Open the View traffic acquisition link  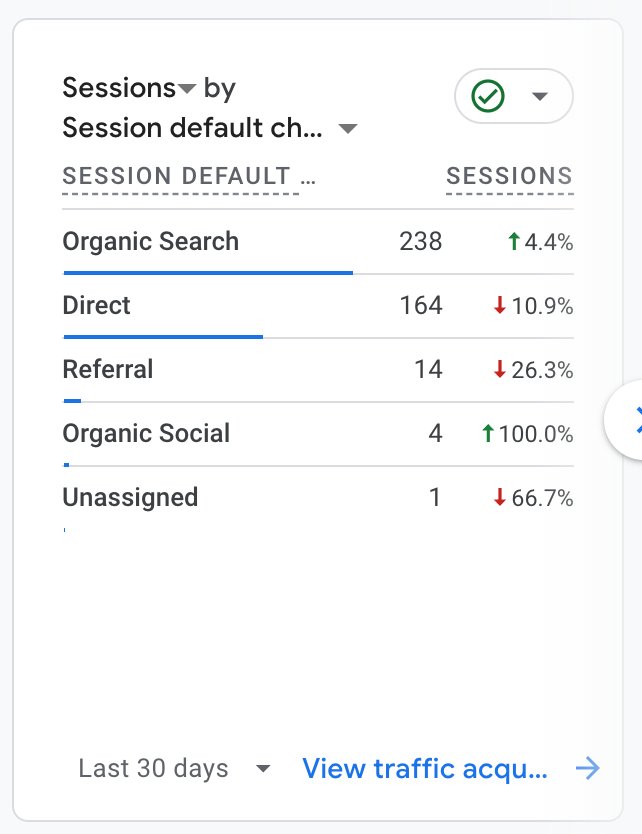click(425, 768)
